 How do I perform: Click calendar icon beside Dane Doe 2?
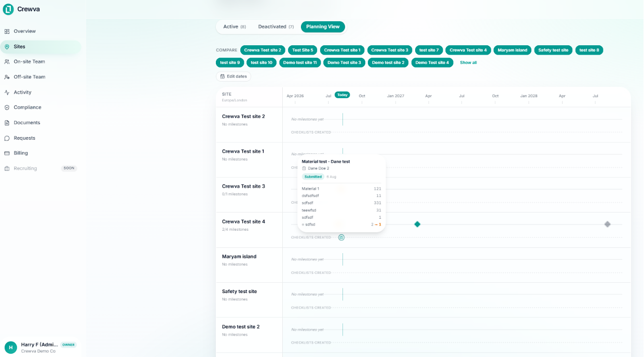coord(304,168)
